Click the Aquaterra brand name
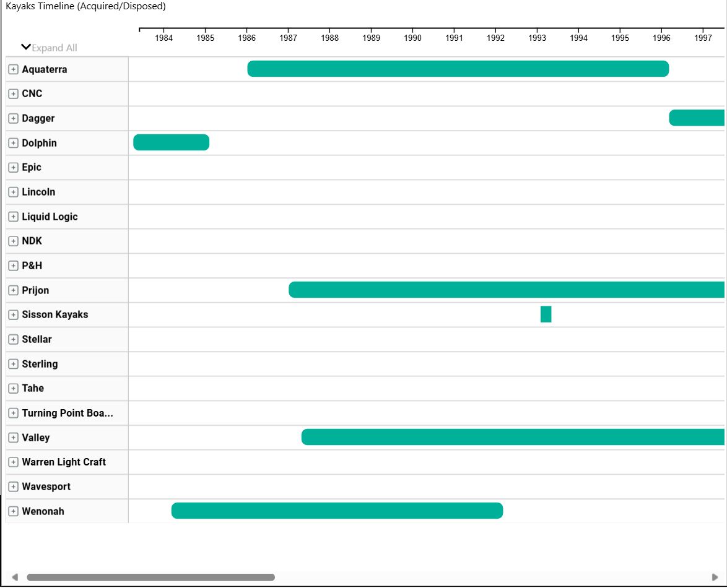 45,69
